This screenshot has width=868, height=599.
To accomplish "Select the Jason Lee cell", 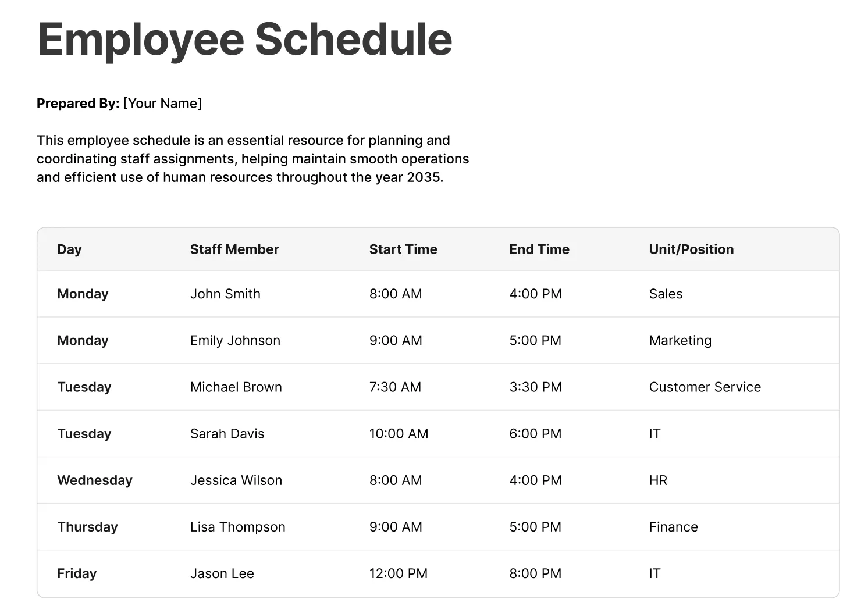I will pyautogui.click(x=222, y=573).
